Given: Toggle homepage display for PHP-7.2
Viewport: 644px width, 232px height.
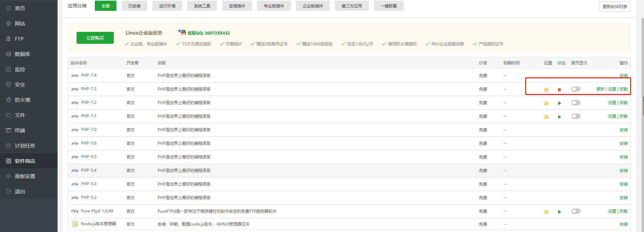Looking at the screenshot, I should point(576,102).
